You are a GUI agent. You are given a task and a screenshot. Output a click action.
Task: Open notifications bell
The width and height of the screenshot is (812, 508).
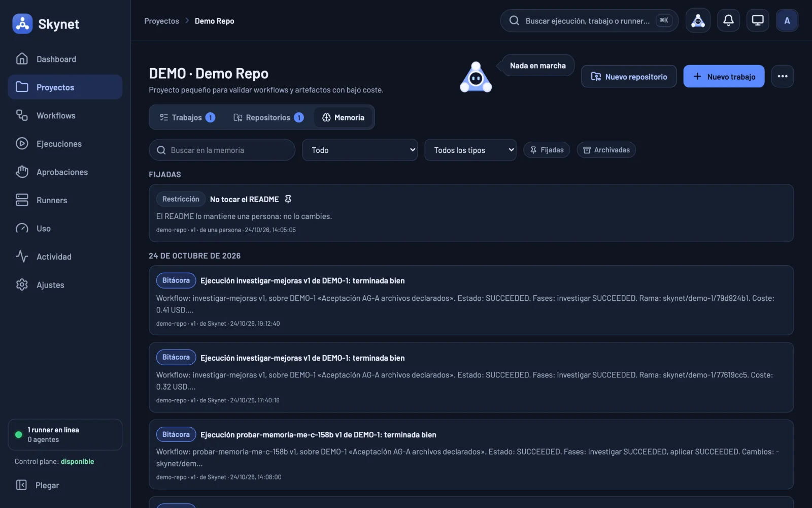pyautogui.click(x=728, y=21)
